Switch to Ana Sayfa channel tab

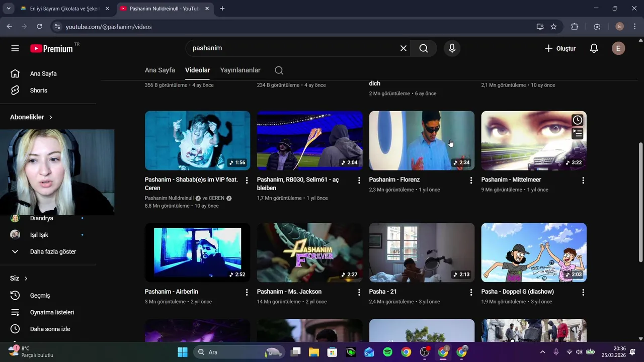pos(160,70)
